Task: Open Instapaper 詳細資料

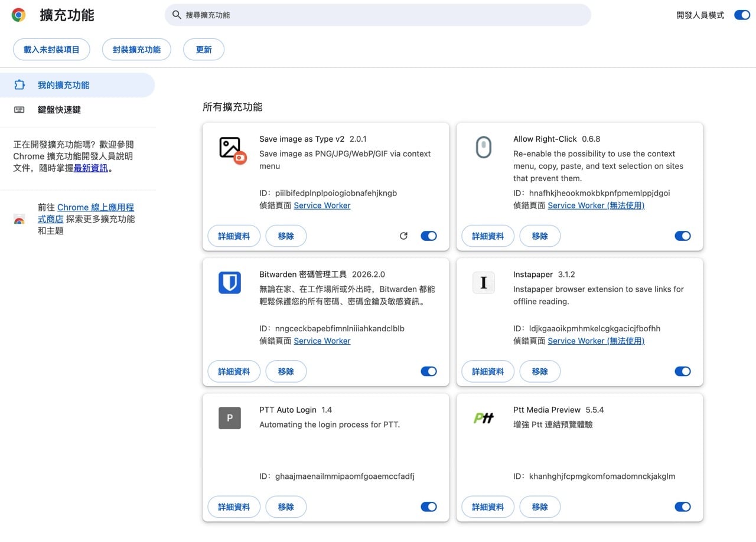Action: (x=487, y=371)
